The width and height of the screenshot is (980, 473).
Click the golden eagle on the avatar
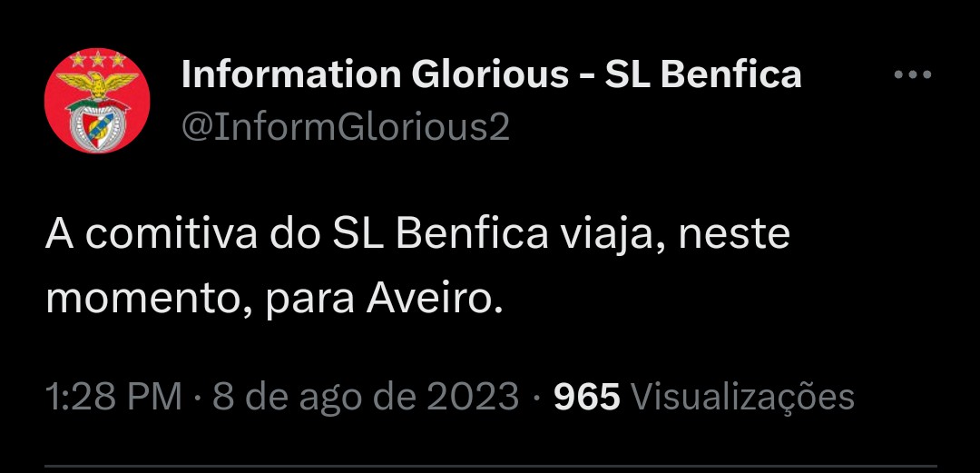tap(97, 84)
